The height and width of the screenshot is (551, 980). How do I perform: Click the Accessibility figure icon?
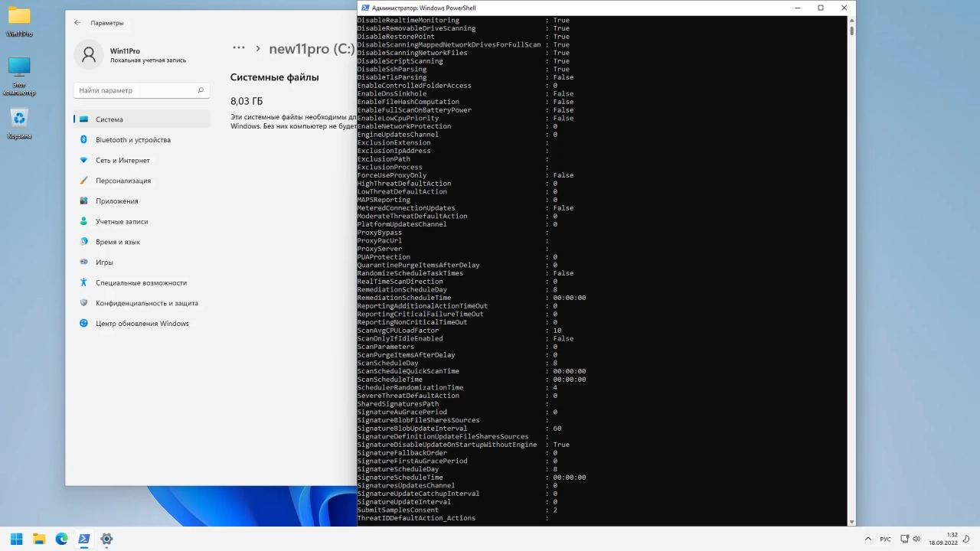pos(84,282)
